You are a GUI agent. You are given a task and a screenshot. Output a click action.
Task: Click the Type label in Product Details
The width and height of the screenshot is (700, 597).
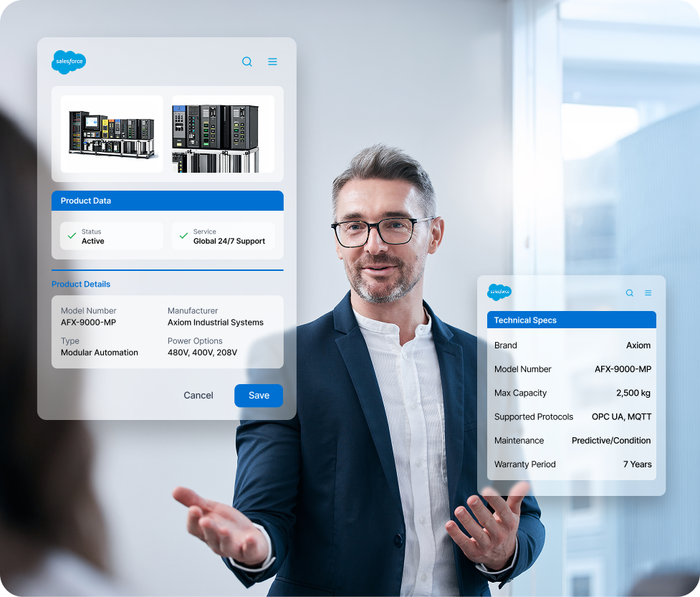point(70,340)
